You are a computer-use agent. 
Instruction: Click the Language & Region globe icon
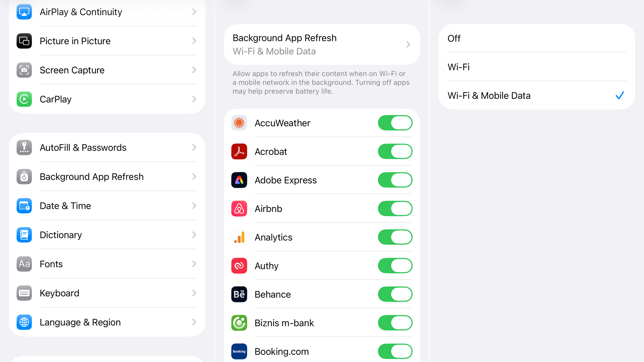[x=24, y=322]
